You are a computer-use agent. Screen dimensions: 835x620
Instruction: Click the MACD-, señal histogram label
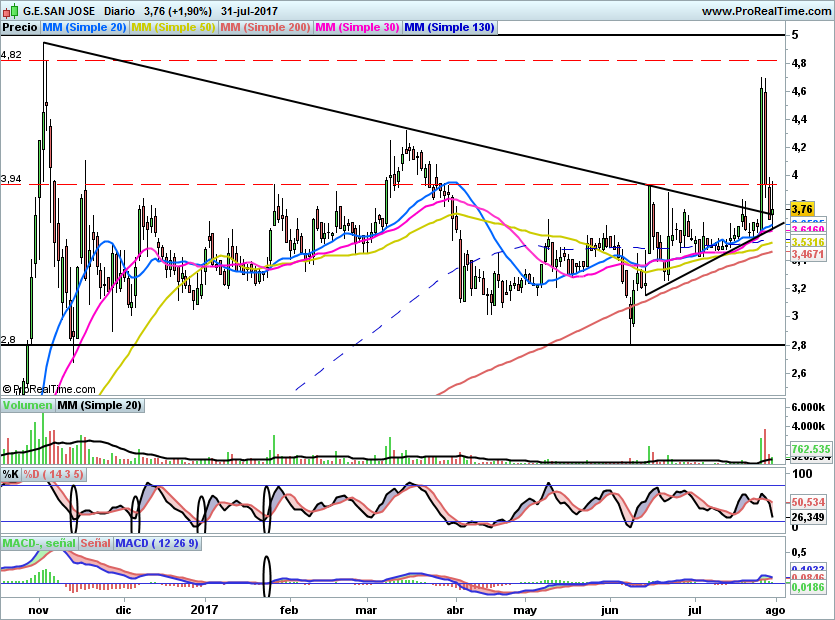point(39,543)
